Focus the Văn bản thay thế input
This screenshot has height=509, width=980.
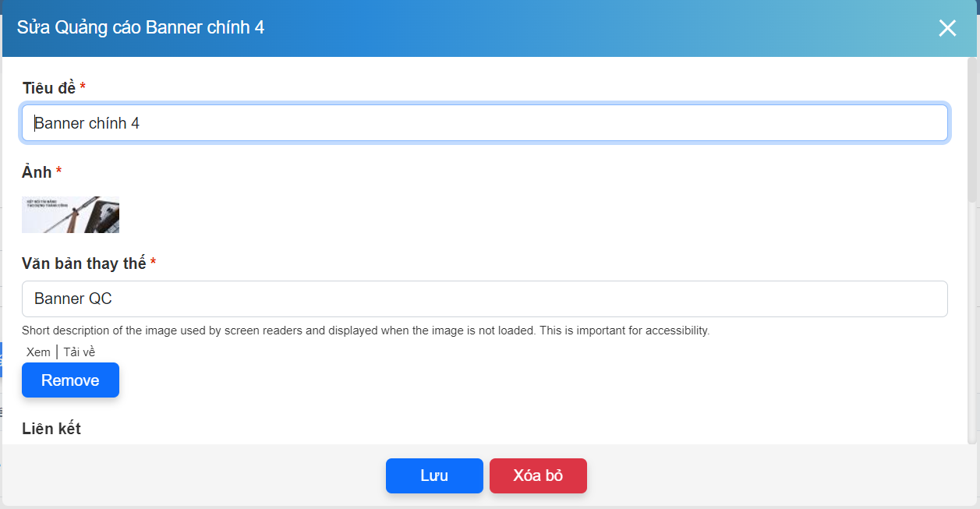(x=484, y=299)
